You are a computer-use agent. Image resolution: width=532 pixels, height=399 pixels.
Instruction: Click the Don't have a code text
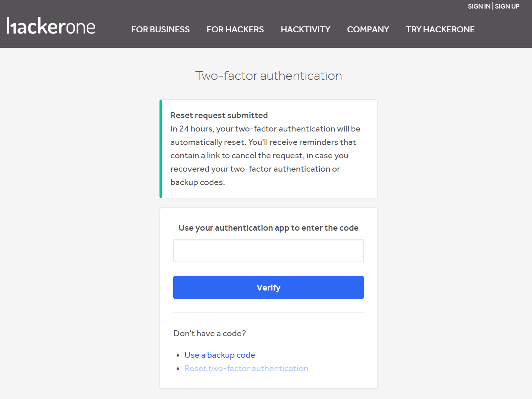pyautogui.click(x=209, y=333)
